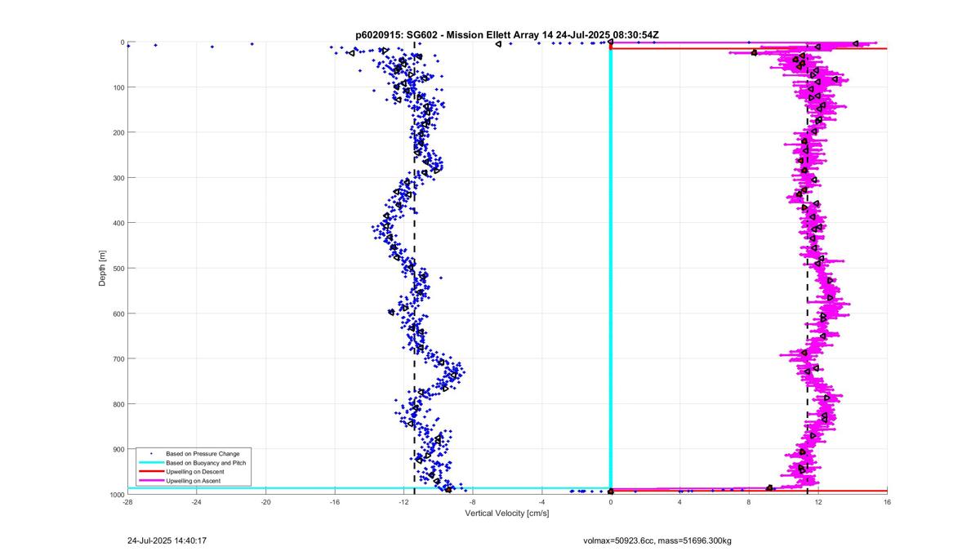
Task: Click depth axis tick label '900'
Action: (118, 450)
